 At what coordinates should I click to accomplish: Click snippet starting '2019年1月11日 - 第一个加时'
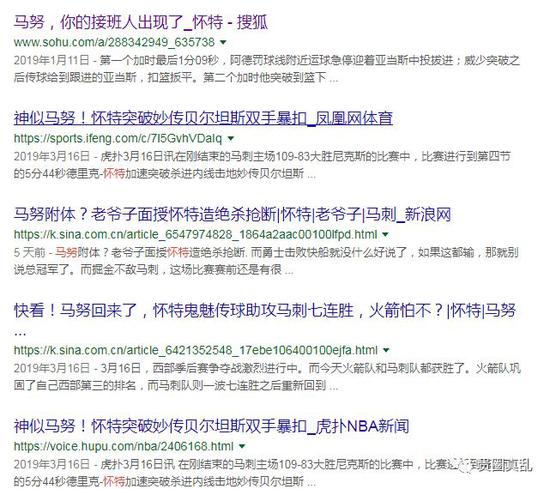coord(267,60)
